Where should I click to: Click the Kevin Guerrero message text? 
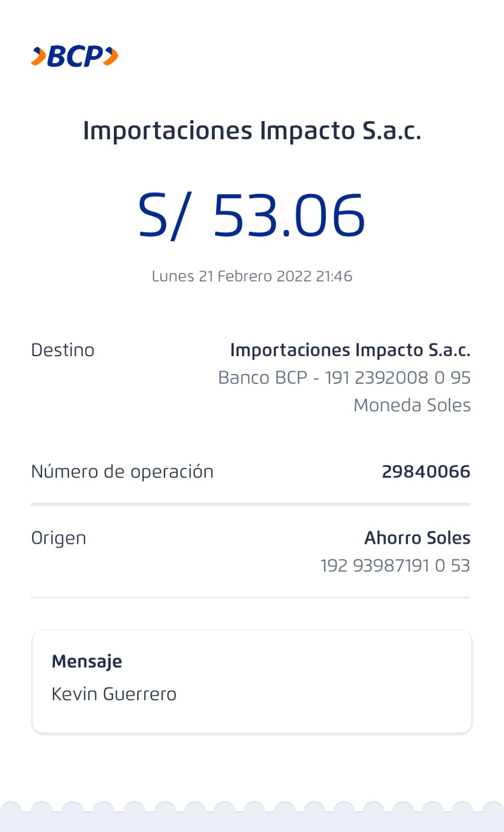pyautogui.click(x=114, y=694)
